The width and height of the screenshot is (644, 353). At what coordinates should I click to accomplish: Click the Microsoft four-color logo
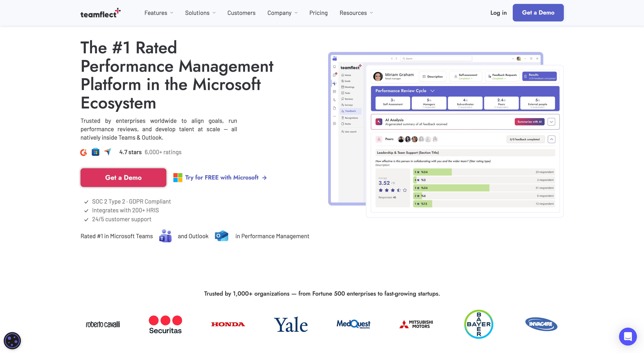[178, 178]
